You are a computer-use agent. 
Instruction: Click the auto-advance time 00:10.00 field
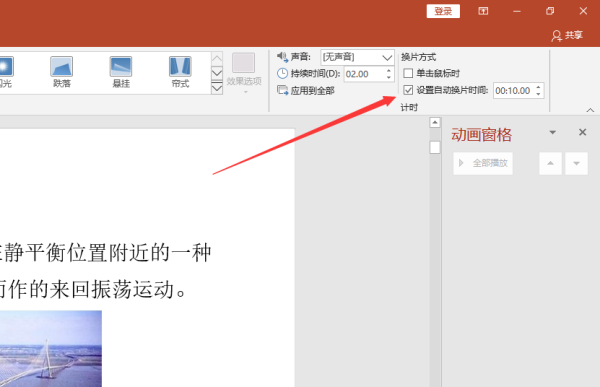(513, 91)
